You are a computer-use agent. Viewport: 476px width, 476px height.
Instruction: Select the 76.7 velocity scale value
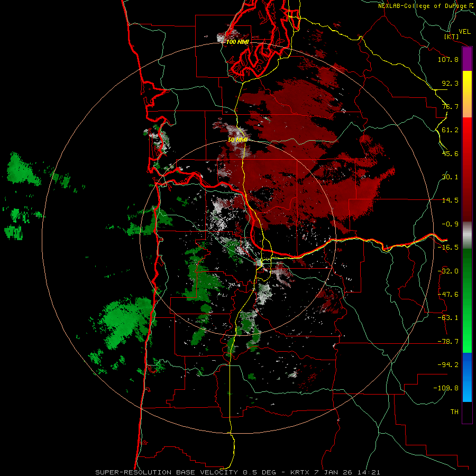pos(450,106)
